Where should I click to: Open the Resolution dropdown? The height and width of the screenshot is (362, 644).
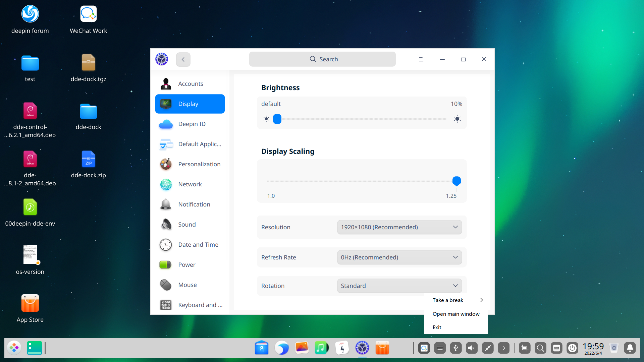pos(399,227)
